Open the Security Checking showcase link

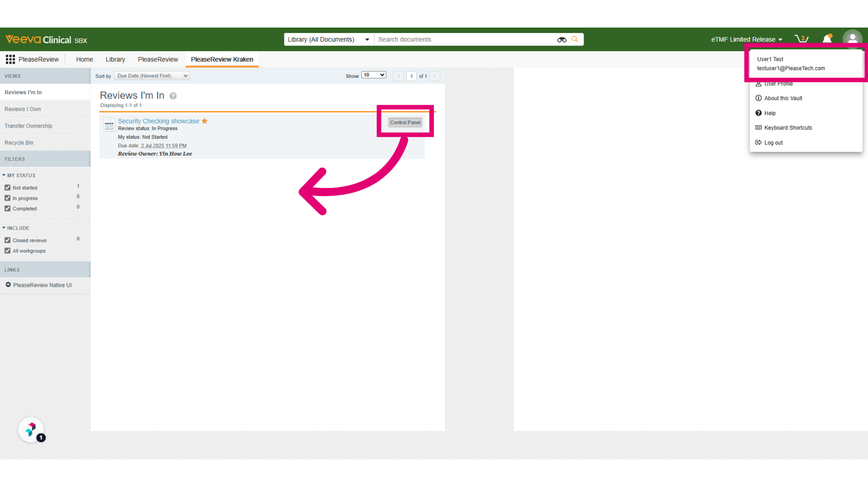[159, 121]
